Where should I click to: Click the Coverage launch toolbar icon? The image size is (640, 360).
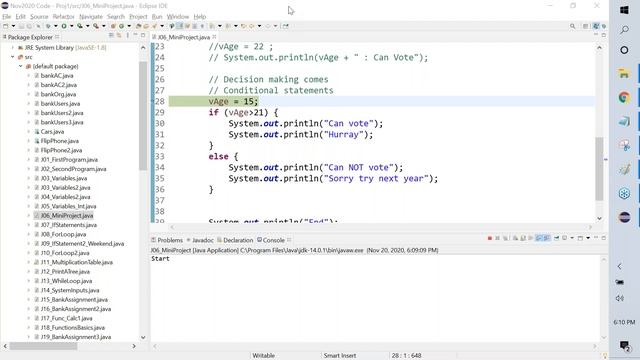(x=80, y=26)
